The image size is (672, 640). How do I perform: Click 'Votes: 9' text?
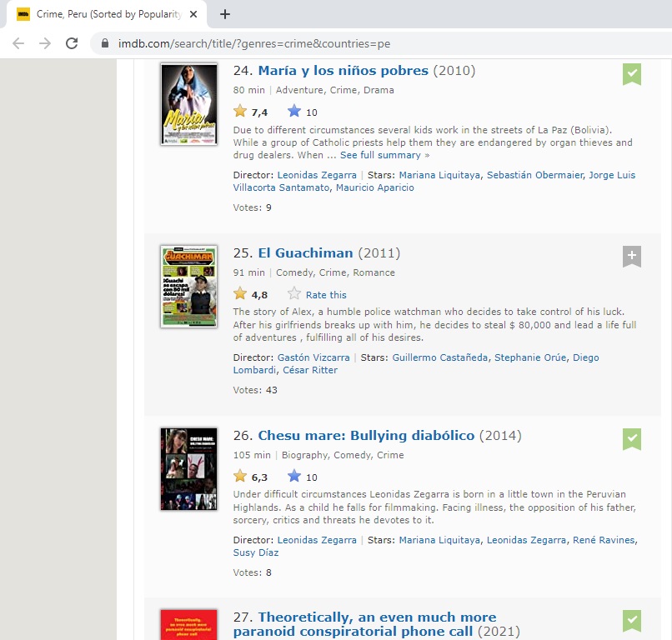click(252, 207)
